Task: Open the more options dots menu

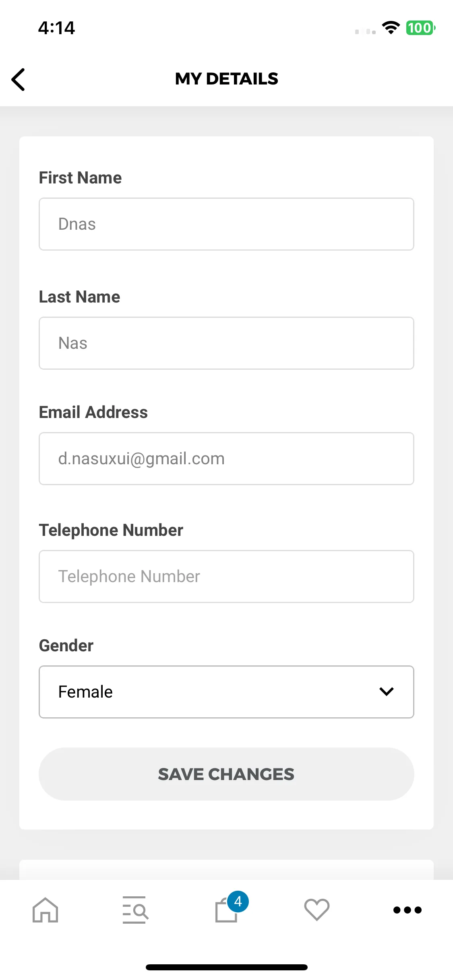Action: (x=407, y=910)
